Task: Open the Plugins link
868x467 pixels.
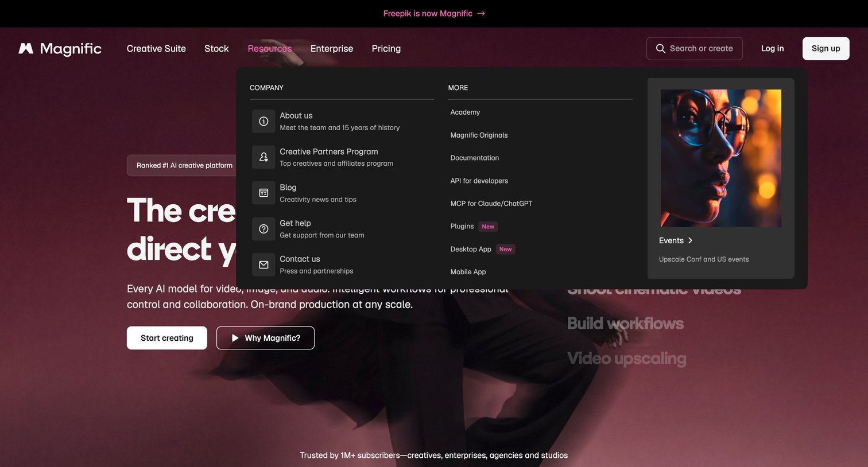Action: [462, 226]
